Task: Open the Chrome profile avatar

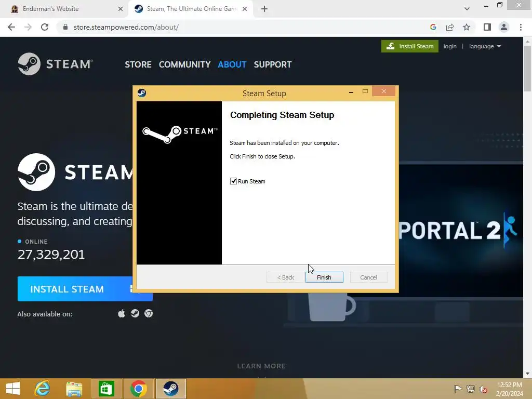Action: [504, 27]
